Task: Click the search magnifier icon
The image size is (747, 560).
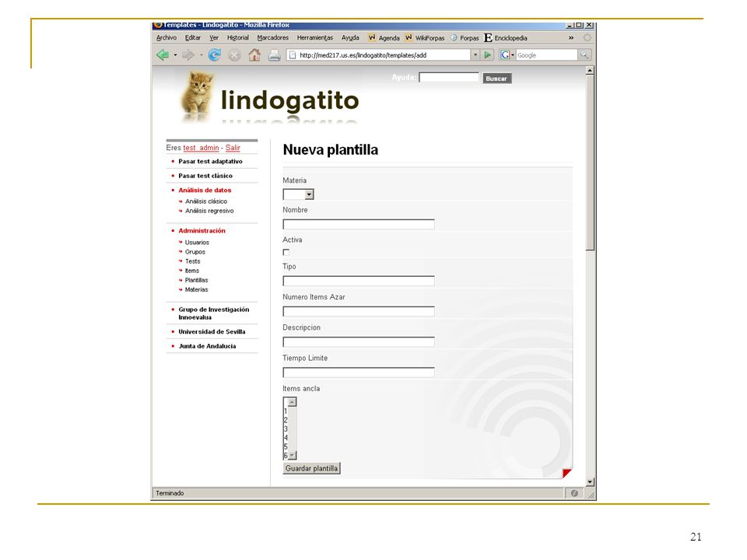Action: (x=584, y=55)
